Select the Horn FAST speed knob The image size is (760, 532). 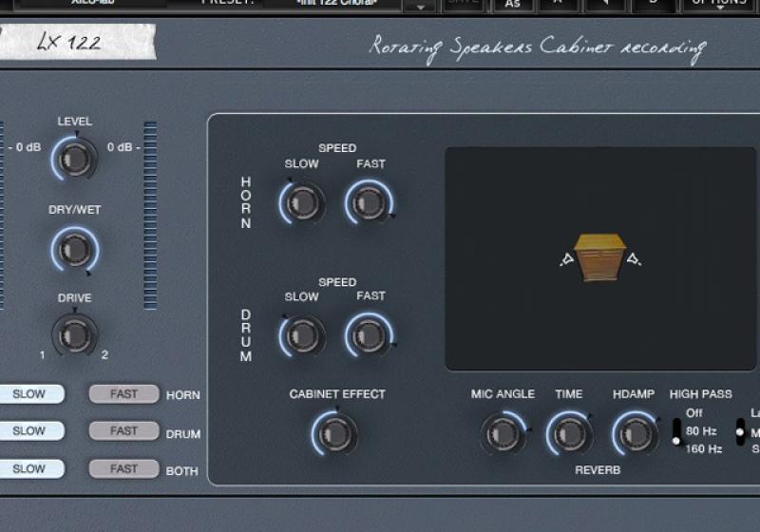tap(370, 202)
